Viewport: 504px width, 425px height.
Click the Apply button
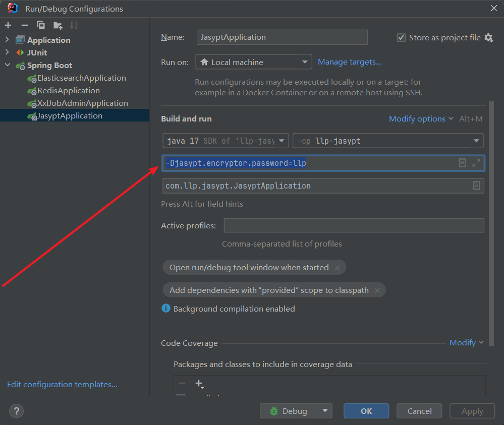(472, 411)
